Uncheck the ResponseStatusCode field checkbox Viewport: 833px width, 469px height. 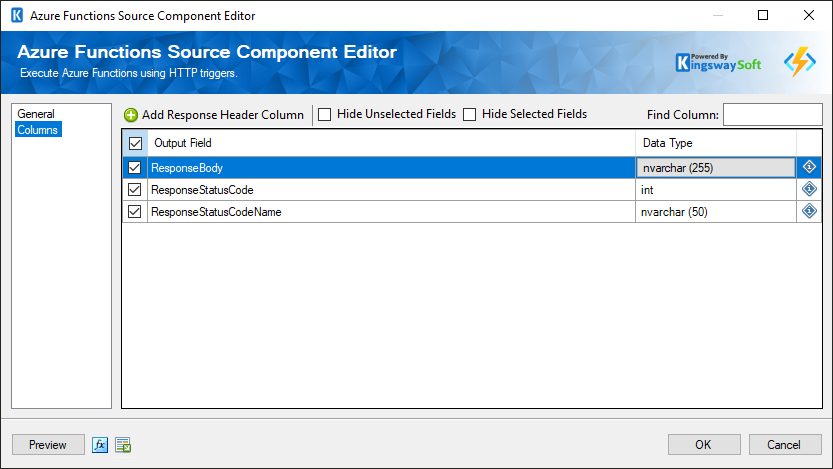134,190
